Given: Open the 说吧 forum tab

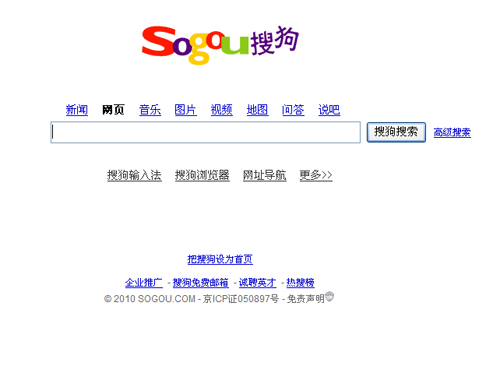Looking at the screenshot, I should (x=329, y=110).
